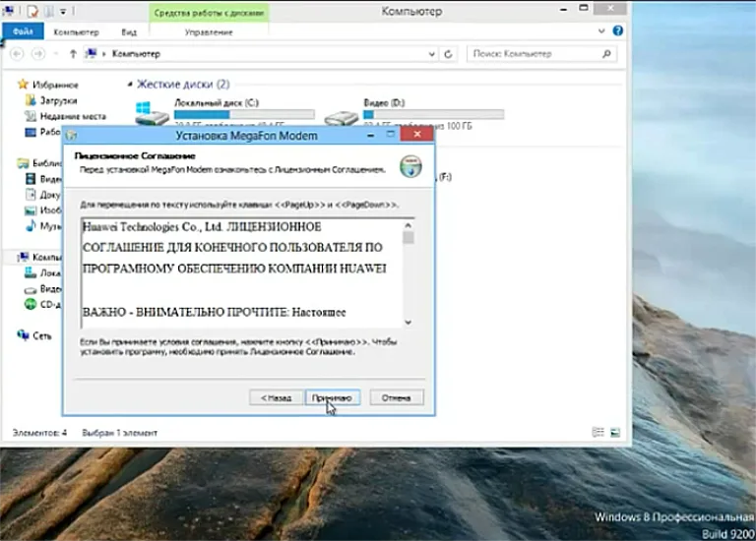
Task: Open the quick access toolbar customize dropdown
Action: point(63,11)
